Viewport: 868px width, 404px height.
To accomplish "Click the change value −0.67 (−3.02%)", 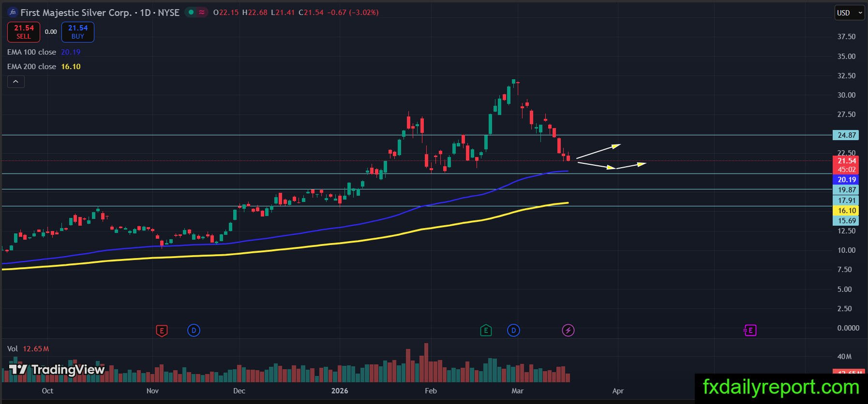I will (353, 13).
